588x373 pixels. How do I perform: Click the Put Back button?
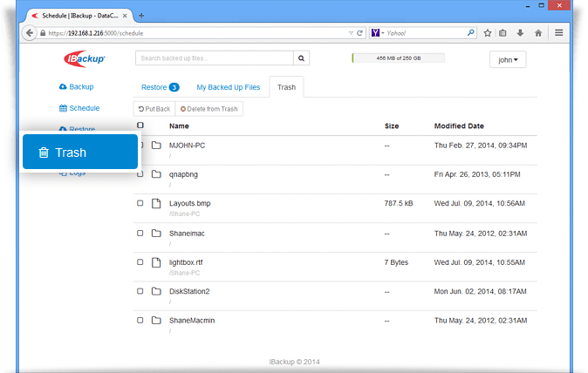click(x=154, y=109)
